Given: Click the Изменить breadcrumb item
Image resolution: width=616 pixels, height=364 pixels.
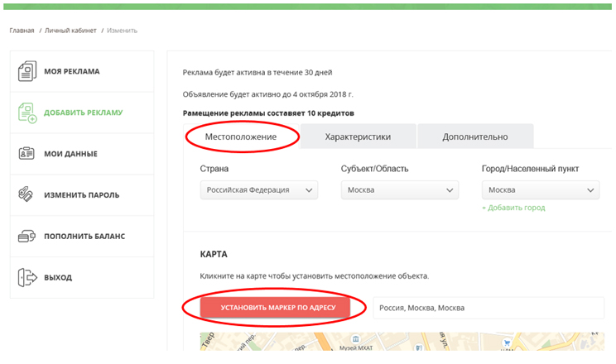Looking at the screenshot, I should [122, 31].
